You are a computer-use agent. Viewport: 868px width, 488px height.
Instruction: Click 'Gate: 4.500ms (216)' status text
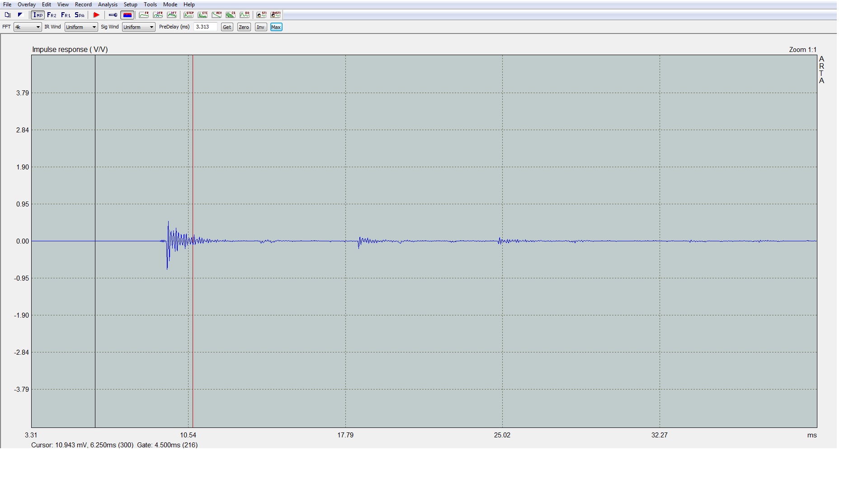click(x=167, y=445)
